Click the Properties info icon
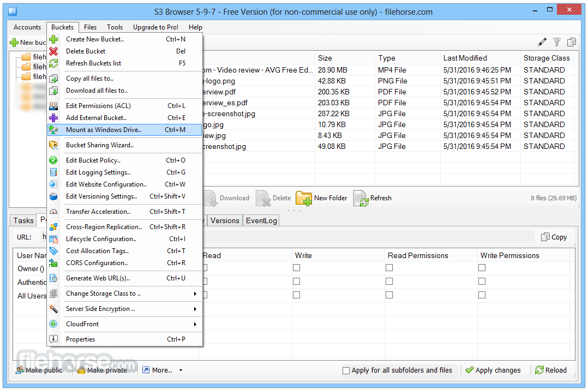588x389 pixels. coord(53,339)
